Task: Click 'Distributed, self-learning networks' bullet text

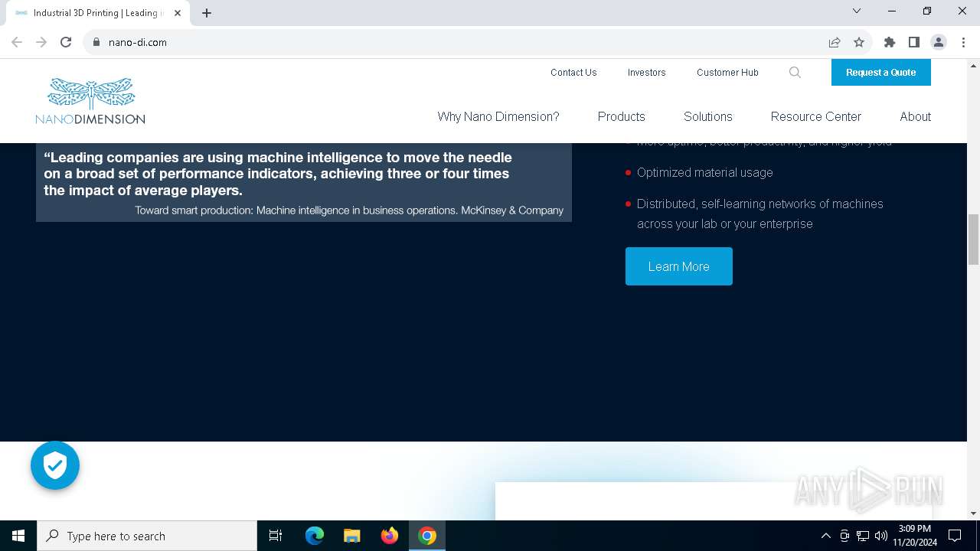Action: coord(760,214)
